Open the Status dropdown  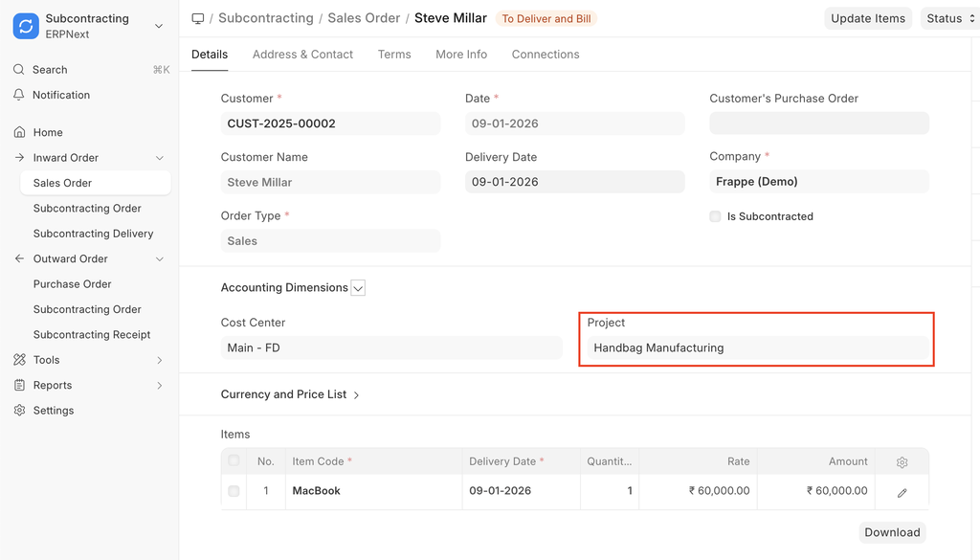coord(947,18)
